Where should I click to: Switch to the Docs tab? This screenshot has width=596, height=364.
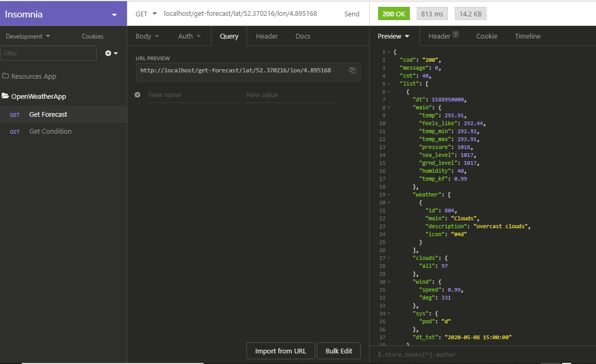303,36
